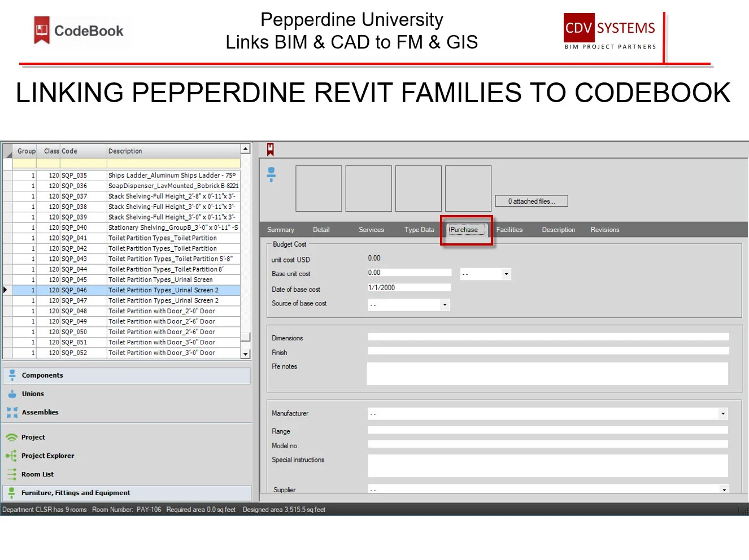Viewport: 749px width, 560px height.
Task: Open Assemblies section icon
Action: (x=12, y=413)
